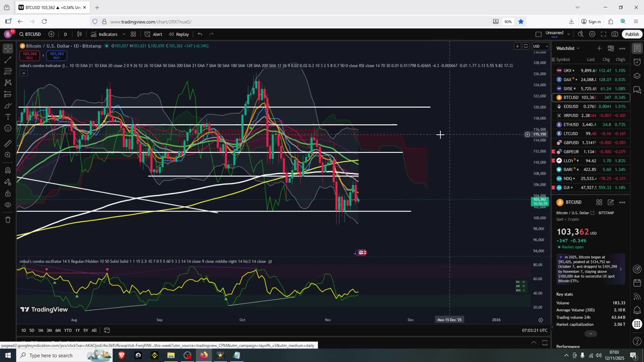
Task: Create an Alert
Action: pos(153,34)
